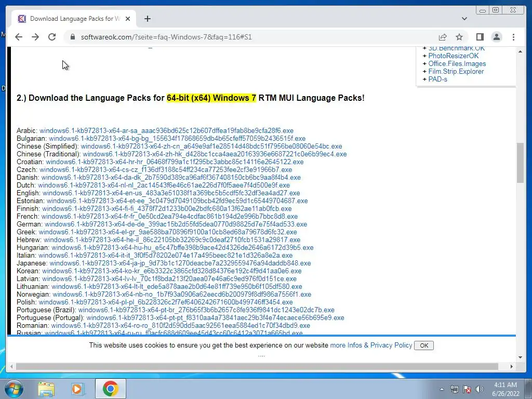Bookmark this page with the star icon
This screenshot has width=532, height=399.
tap(459, 37)
